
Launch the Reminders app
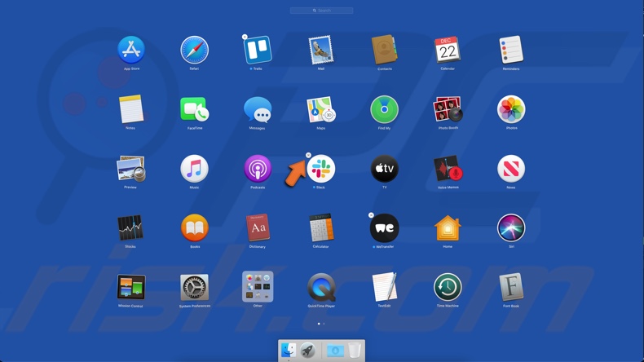pyautogui.click(x=511, y=50)
